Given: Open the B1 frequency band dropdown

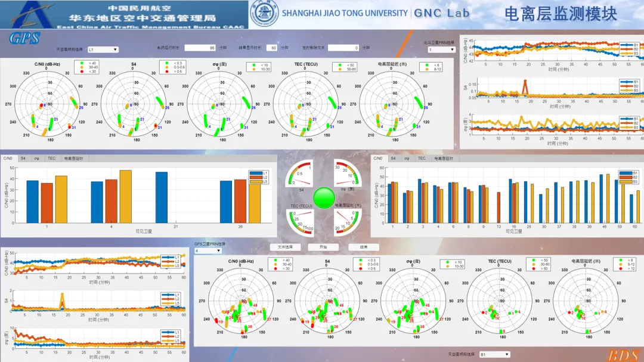Looking at the screenshot, I should (x=494, y=354).
